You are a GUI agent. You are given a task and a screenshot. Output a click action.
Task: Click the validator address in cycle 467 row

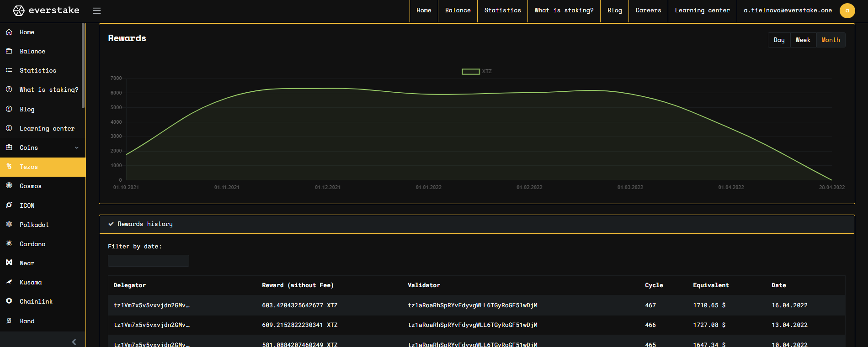click(x=473, y=305)
